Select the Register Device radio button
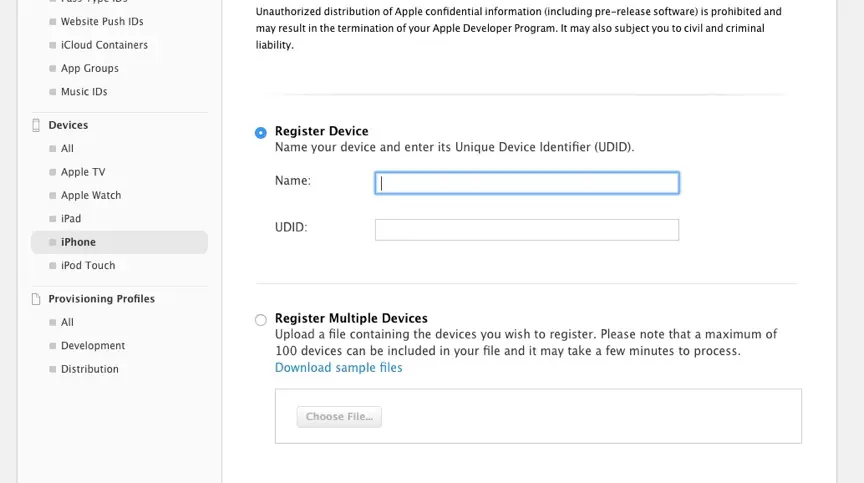Viewport: 864px width, 483px height. click(x=261, y=133)
